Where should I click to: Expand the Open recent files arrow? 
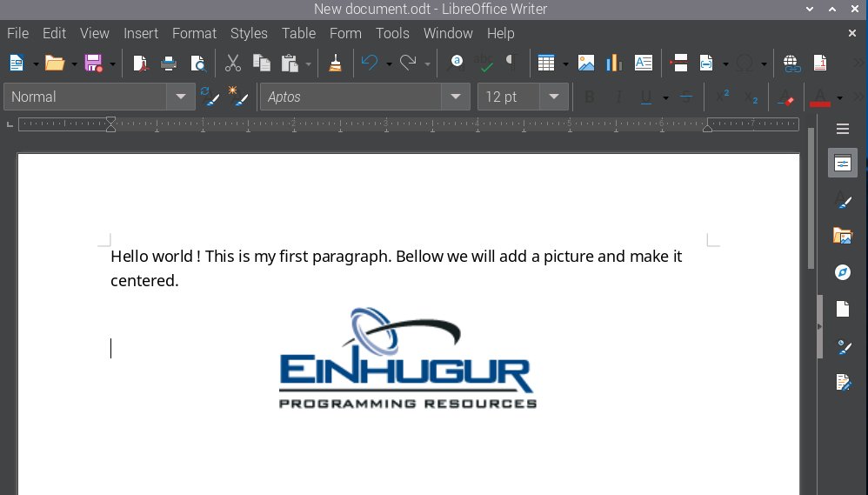click(x=74, y=64)
